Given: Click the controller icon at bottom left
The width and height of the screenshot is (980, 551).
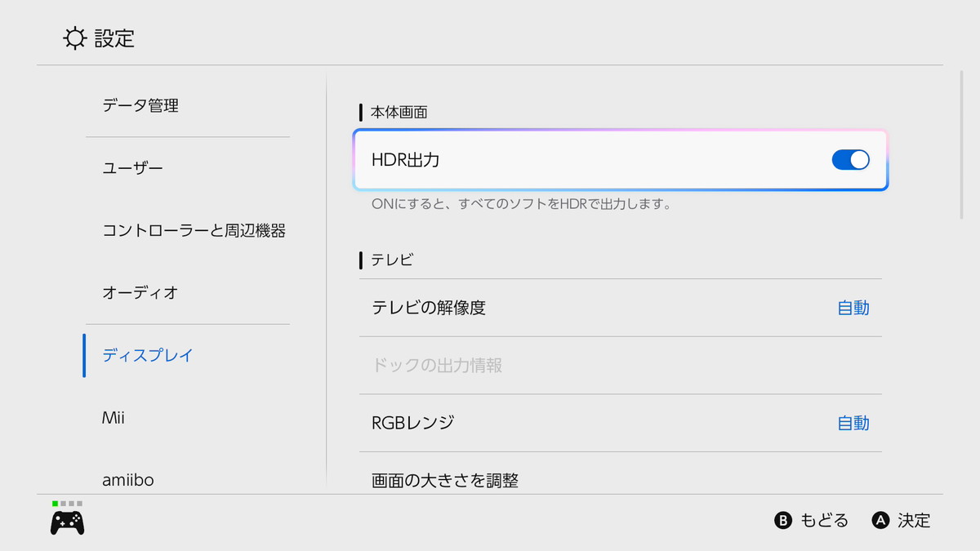Looking at the screenshot, I should (67, 522).
